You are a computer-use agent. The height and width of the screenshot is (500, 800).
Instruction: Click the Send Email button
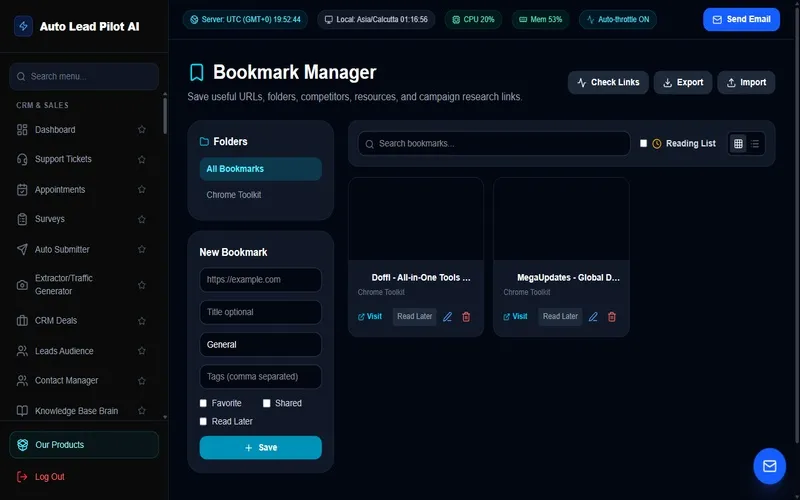(741, 19)
